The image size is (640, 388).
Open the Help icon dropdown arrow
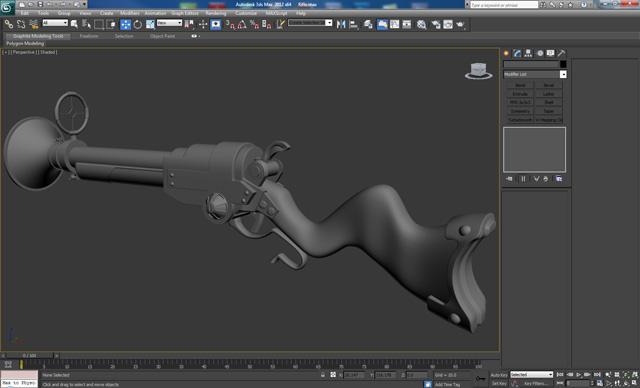[591, 4]
